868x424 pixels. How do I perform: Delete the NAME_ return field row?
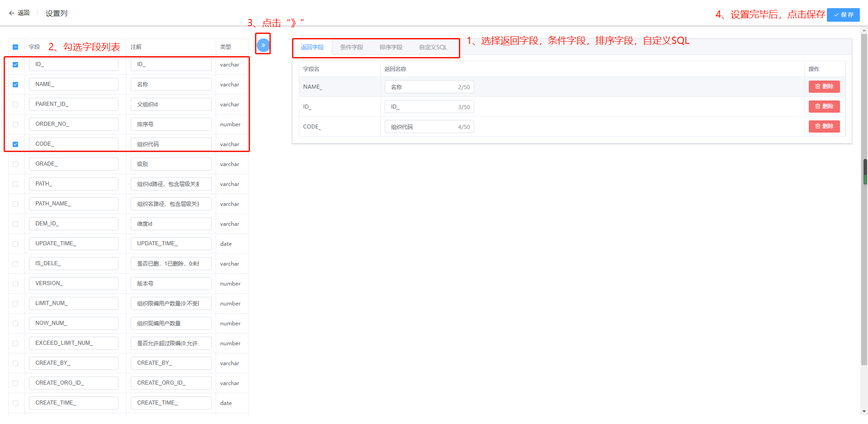point(824,86)
